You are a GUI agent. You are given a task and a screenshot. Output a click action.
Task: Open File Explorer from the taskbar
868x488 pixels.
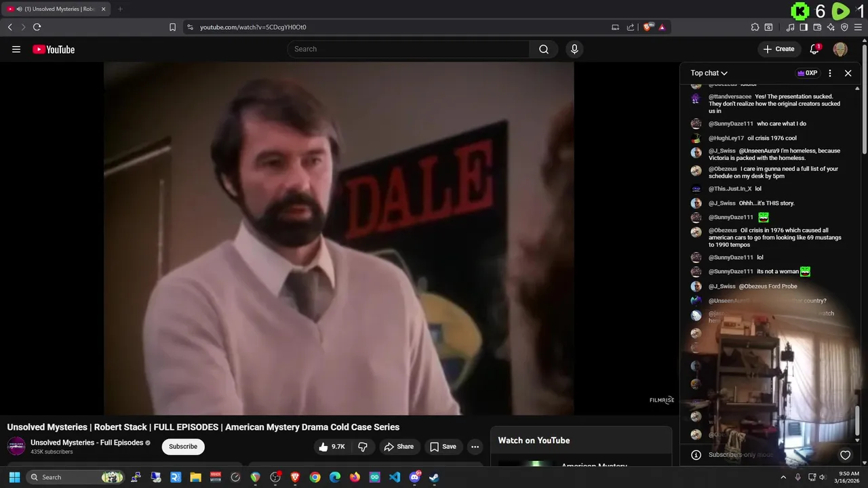tap(195, 477)
